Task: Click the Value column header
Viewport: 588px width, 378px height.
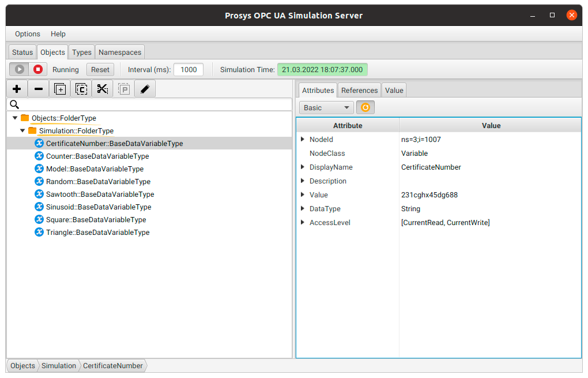Action: click(x=491, y=125)
